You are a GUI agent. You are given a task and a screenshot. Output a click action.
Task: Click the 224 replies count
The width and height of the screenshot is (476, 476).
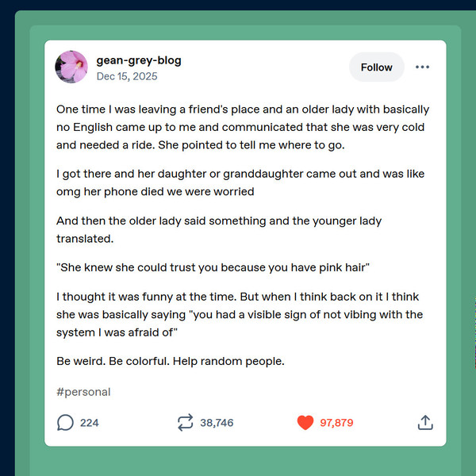[x=90, y=423]
